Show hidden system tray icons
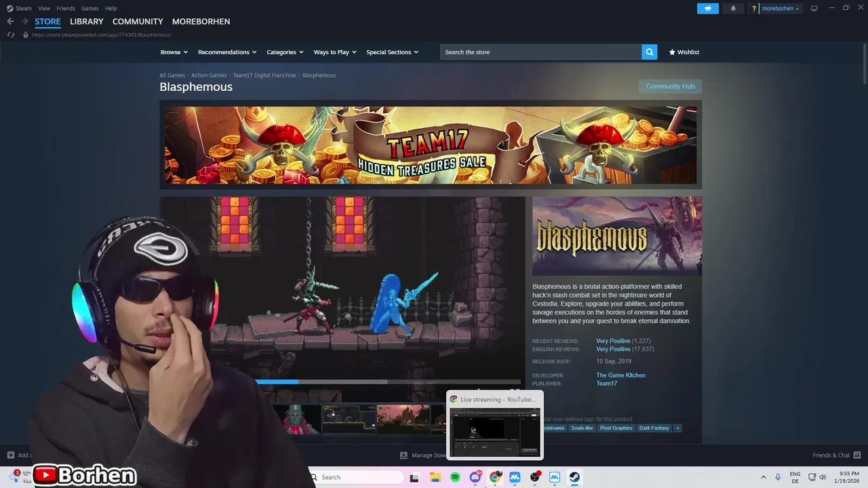 point(763,477)
